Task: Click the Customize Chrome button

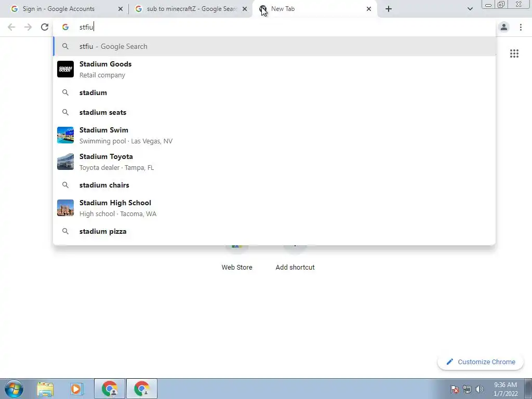Action: coord(481,362)
